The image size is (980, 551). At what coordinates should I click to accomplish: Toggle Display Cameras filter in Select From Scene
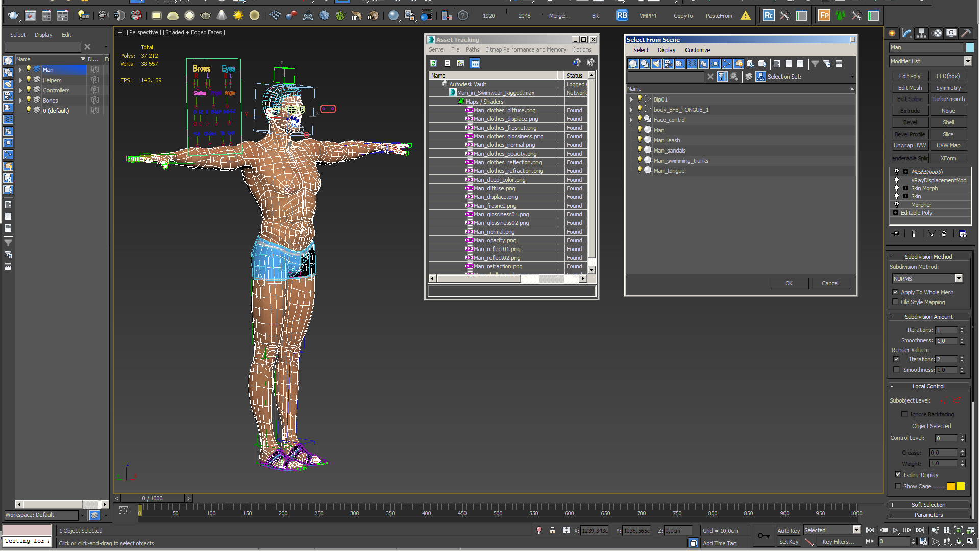[x=668, y=64]
